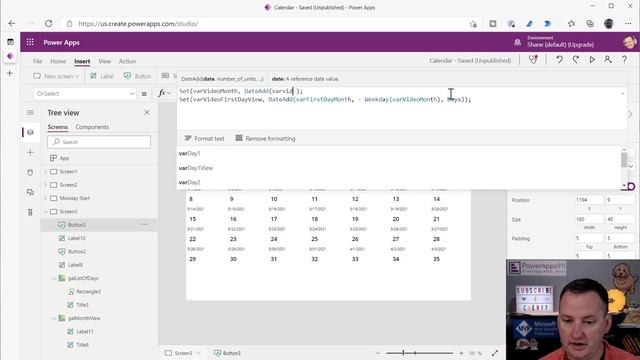The height and width of the screenshot is (360, 640).
Task: Select Rectangle3 in tree view
Action: (x=88, y=292)
